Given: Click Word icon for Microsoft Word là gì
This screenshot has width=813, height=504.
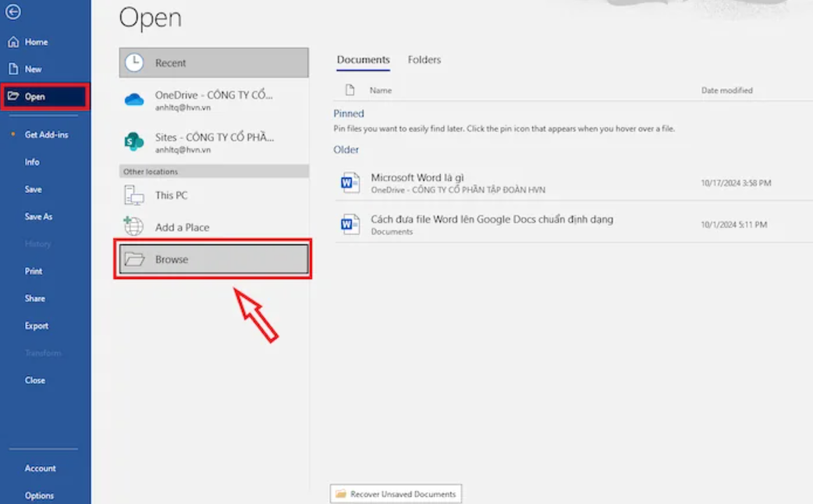Looking at the screenshot, I should point(350,183).
